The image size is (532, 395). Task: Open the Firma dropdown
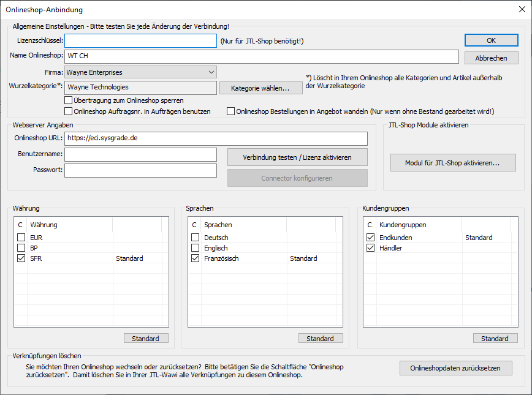tap(140, 72)
